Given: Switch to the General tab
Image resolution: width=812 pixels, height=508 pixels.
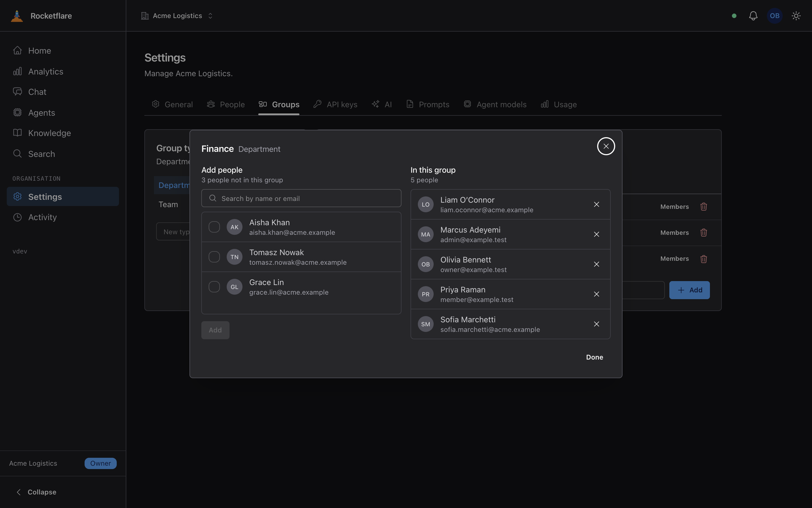Looking at the screenshot, I should click(173, 104).
